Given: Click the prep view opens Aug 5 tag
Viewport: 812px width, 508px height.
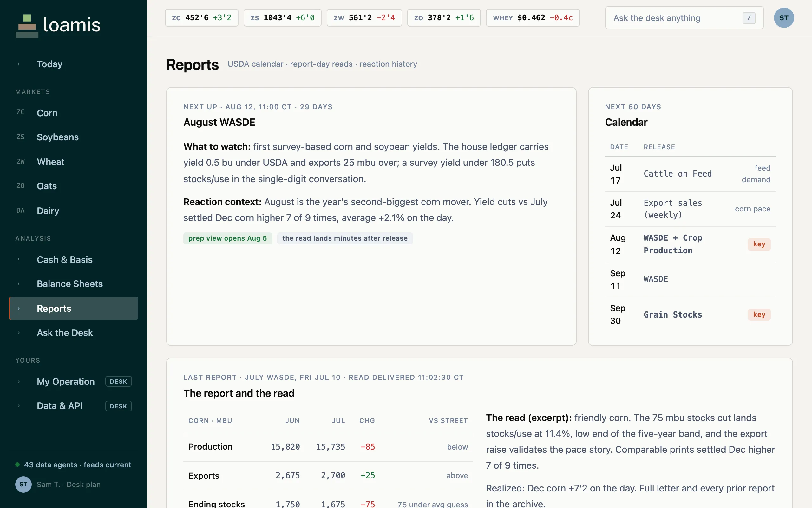Looking at the screenshot, I should pyautogui.click(x=227, y=238).
